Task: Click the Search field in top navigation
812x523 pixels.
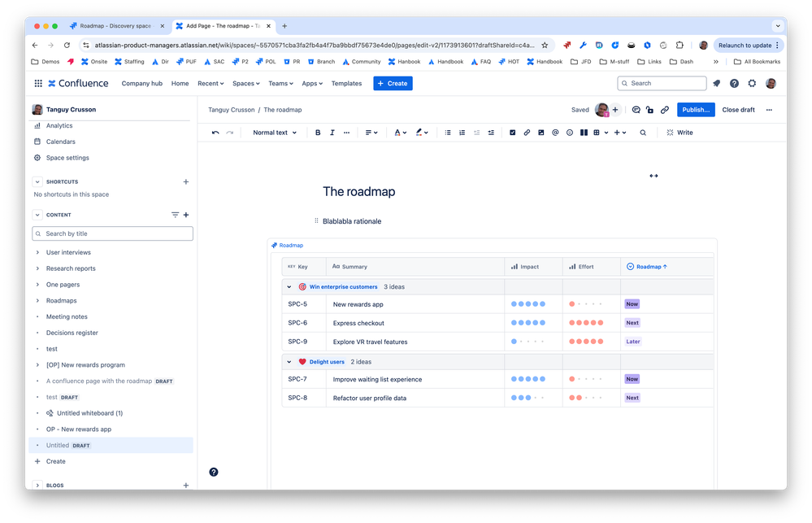Action: coord(662,84)
